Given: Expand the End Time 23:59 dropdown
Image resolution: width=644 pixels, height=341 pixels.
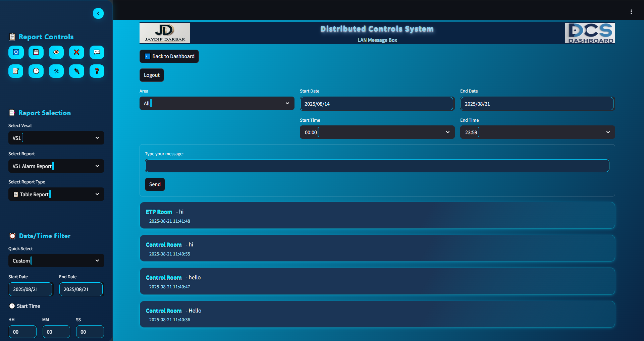Looking at the screenshot, I should (x=537, y=132).
